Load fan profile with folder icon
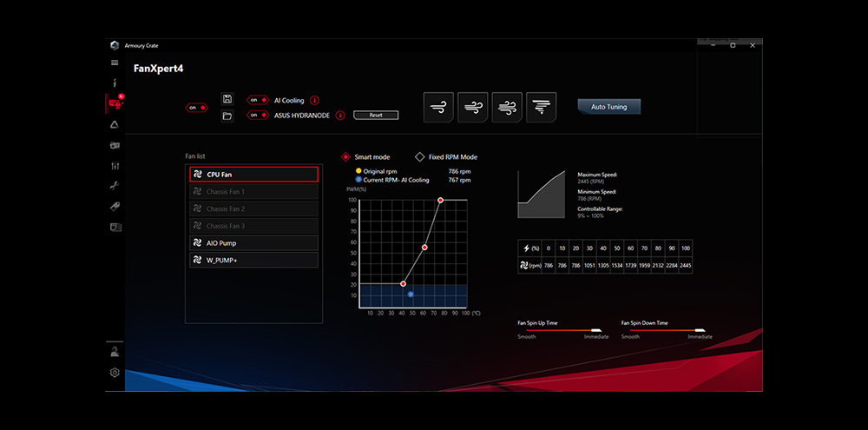The width and height of the screenshot is (868, 430). [227, 116]
